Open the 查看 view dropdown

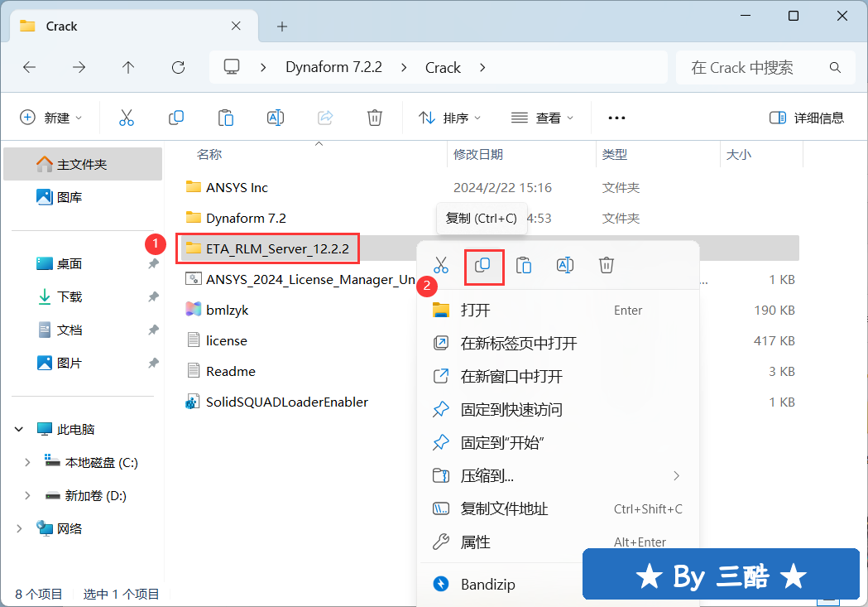(542, 118)
